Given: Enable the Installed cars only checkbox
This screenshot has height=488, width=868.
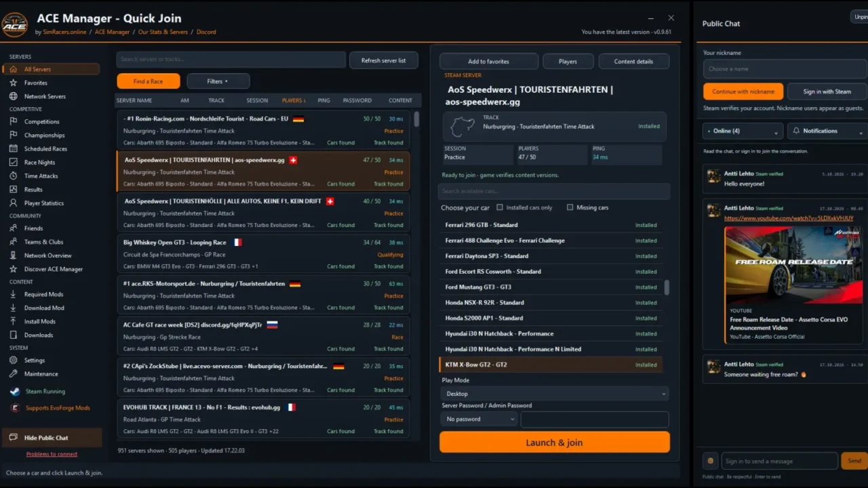Looking at the screenshot, I should pyautogui.click(x=500, y=207).
